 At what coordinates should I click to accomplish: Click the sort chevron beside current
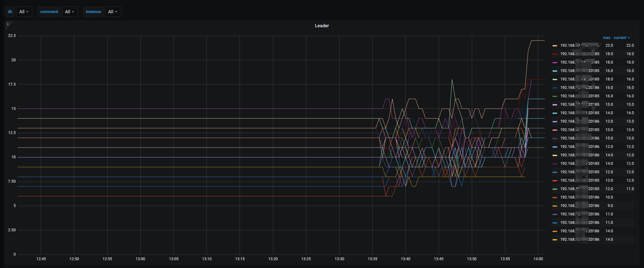pos(629,38)
